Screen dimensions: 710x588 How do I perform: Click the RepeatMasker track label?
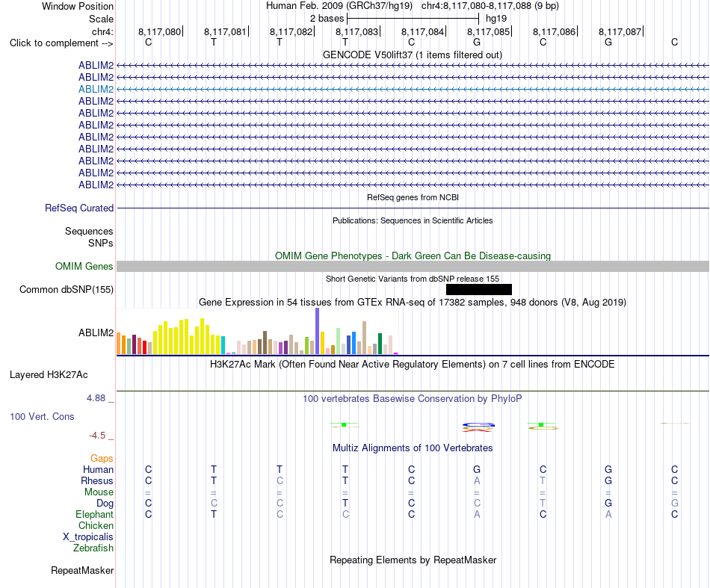(82, 570)
